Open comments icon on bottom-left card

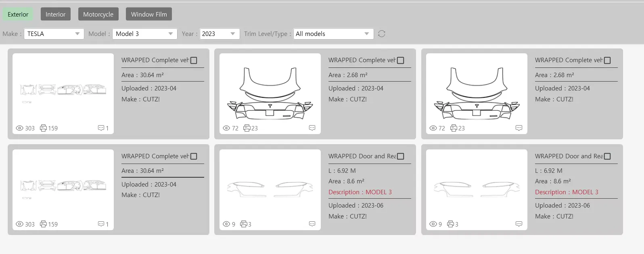(x=101, y=224)
